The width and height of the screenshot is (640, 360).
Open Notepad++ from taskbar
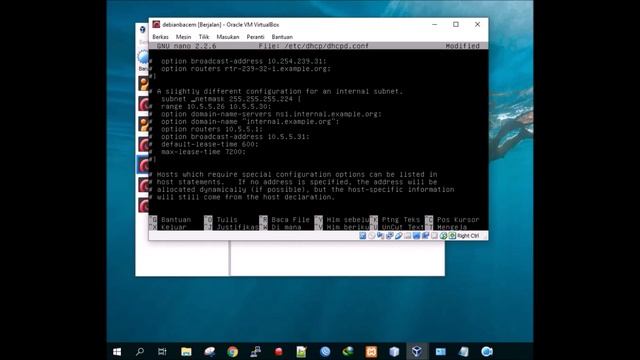pyautogui.click(x=302, y=351)
